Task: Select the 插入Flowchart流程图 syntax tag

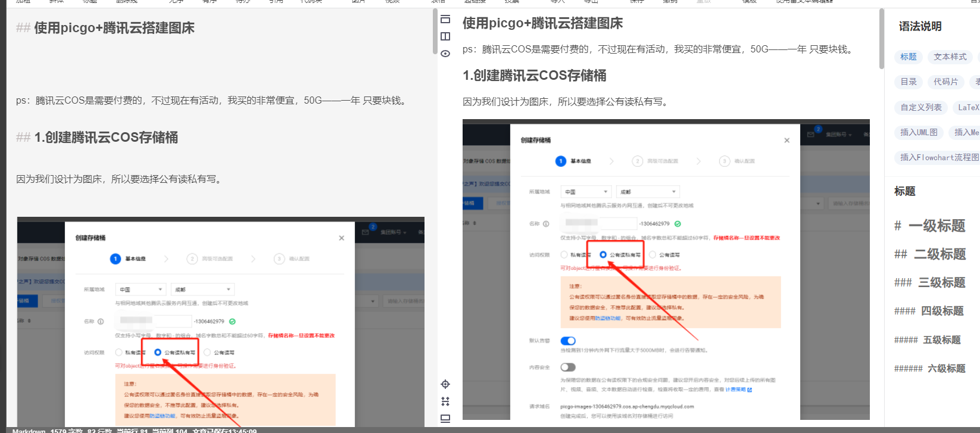Action: (938, 157)
